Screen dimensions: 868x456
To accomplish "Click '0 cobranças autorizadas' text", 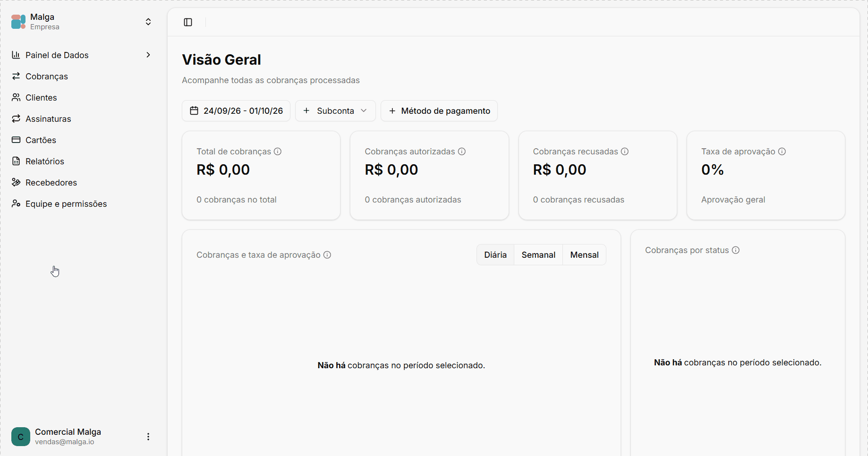I will click(x=413, y=200).
